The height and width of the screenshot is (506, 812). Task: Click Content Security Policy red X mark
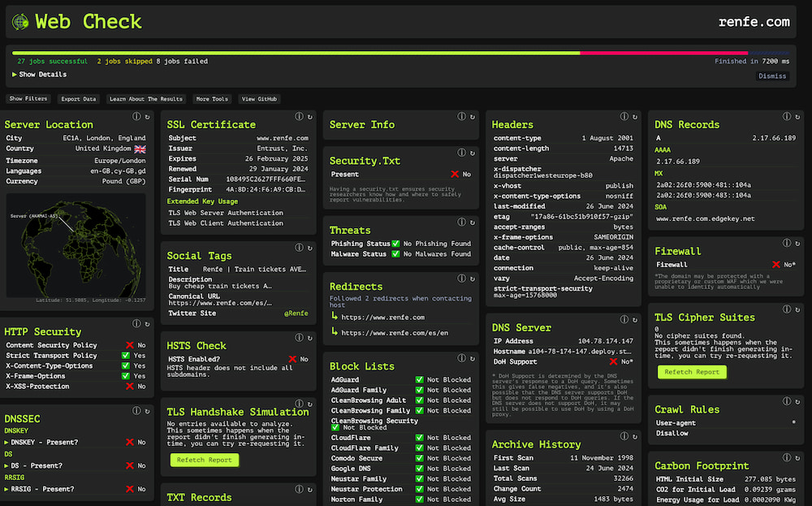pyautogui.click(x=129, y=345)
